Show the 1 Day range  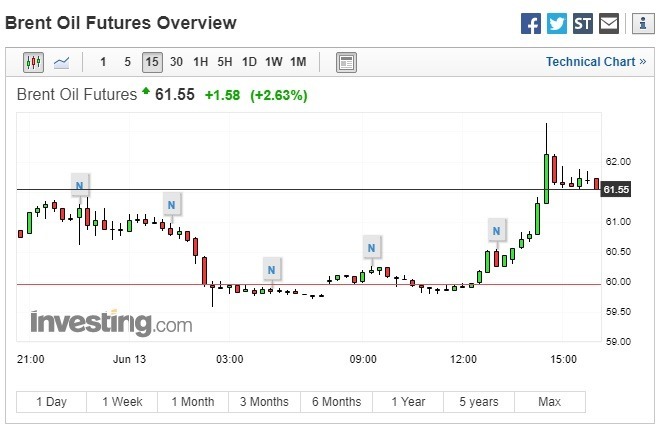[x=51, y=402]
